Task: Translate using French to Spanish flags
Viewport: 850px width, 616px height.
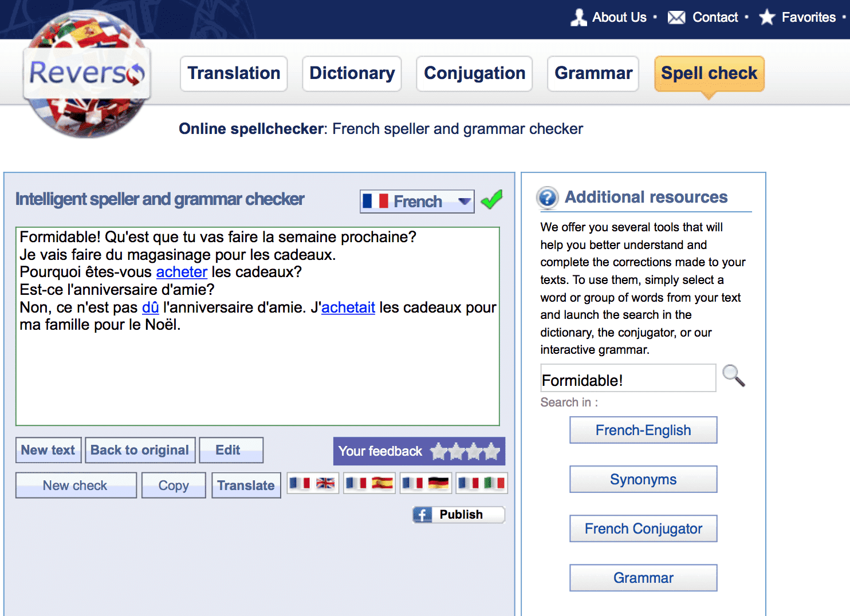Action: point(369,483)
